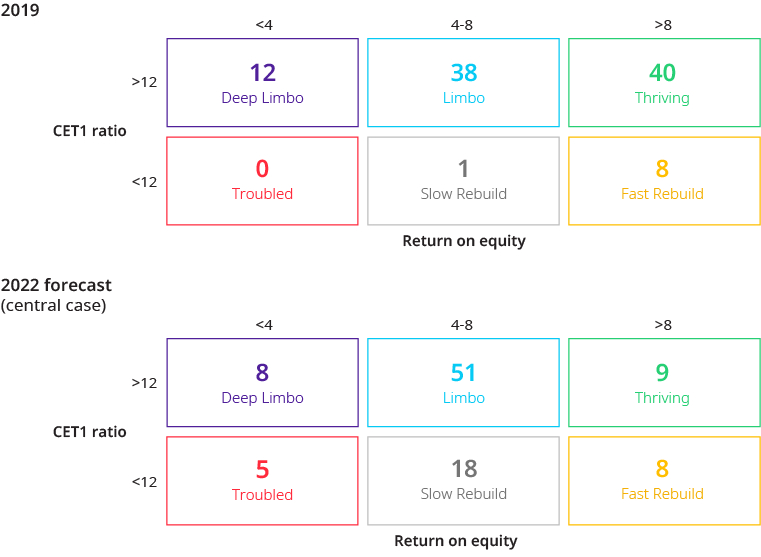Click the 2022 Deep Limbo box showing 8
The height and width of the screenshot is (557, 761).
tap(262, 383)
